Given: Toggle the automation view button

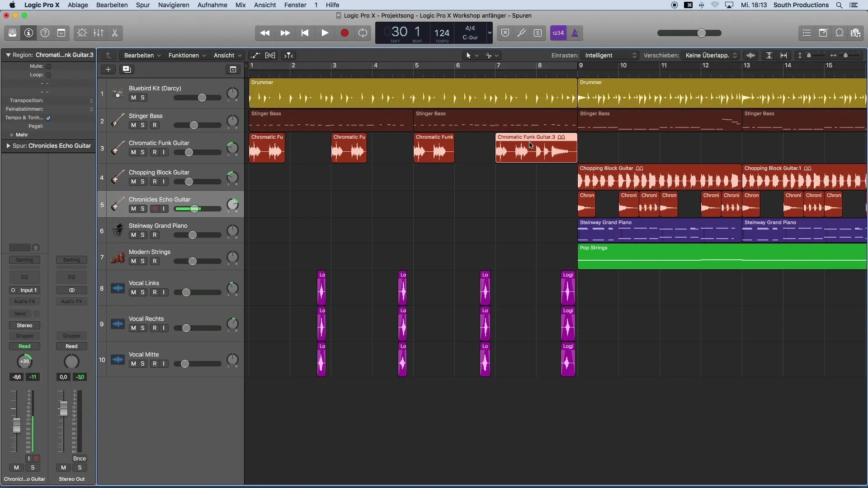Looking at the screenshot, I should (x=255, y=55).
